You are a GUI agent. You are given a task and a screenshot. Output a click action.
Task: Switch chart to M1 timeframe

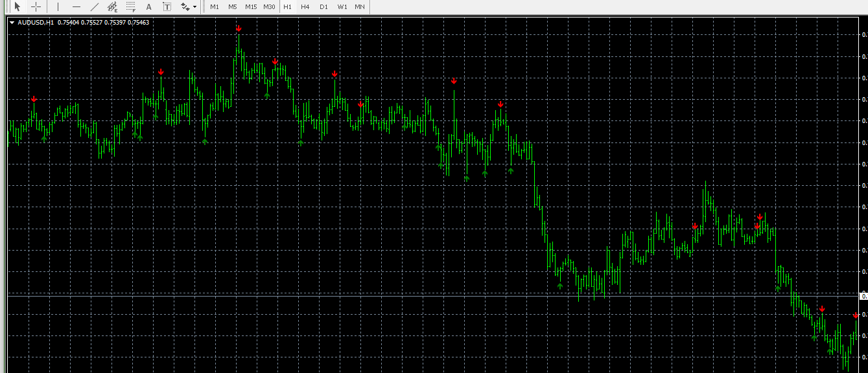(215, 6)
